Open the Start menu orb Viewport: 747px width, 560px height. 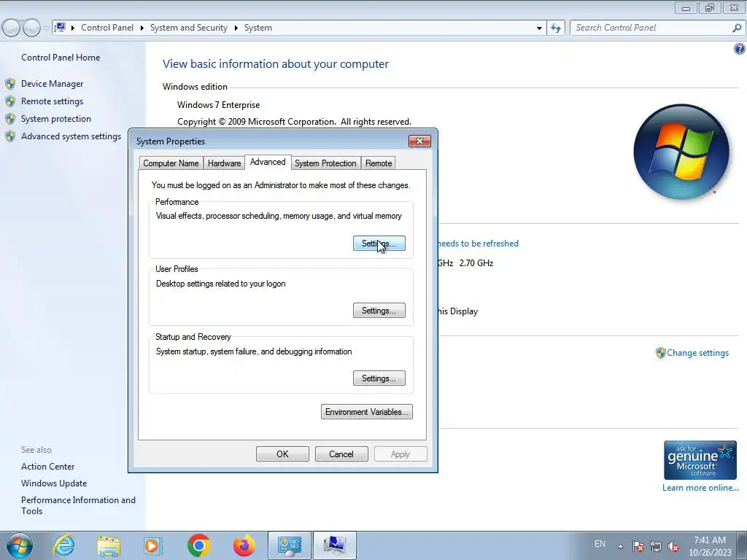point(20,545)
